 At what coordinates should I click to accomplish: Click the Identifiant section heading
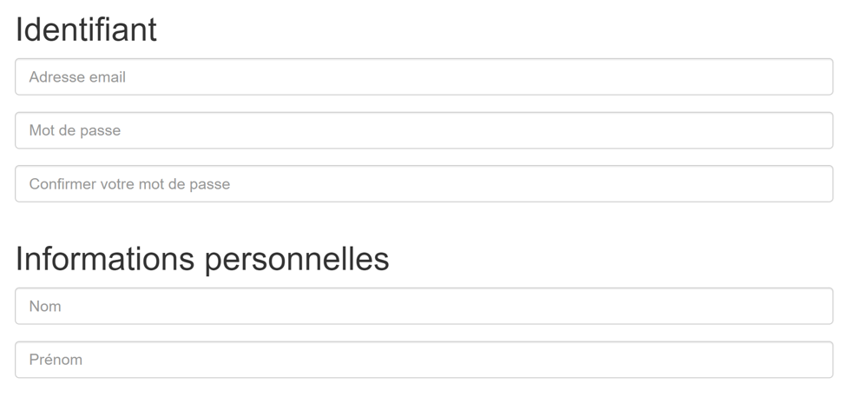pos(86,30)
